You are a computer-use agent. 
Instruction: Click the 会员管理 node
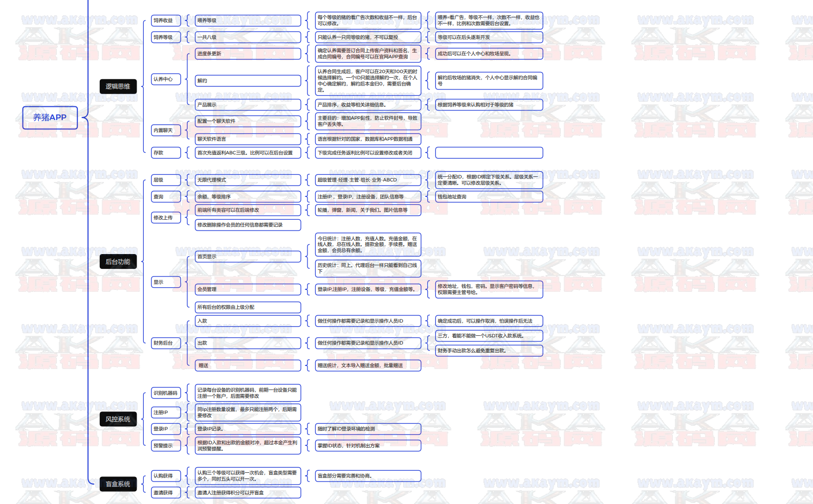pyautogui.click(x=248, y=289)
